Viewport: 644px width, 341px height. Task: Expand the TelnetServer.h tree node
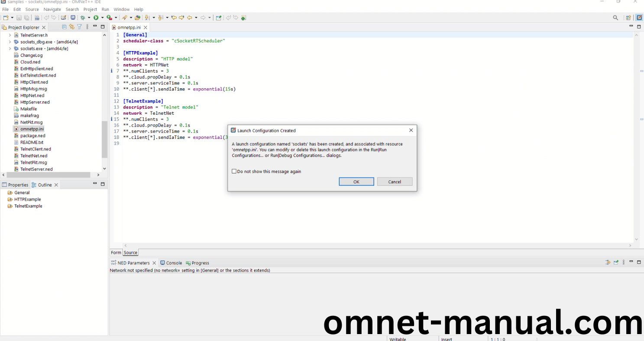[10, 35]
